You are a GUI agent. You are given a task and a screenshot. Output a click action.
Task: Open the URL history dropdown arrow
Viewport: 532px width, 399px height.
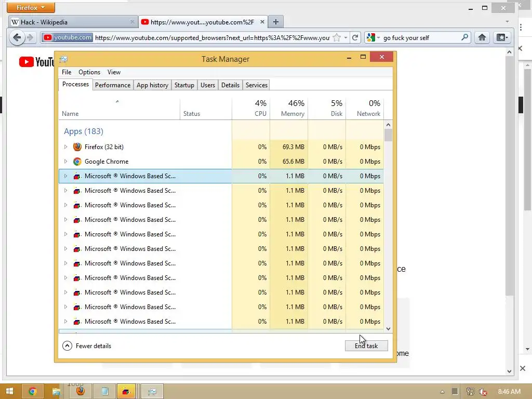[x=345, y=37]
